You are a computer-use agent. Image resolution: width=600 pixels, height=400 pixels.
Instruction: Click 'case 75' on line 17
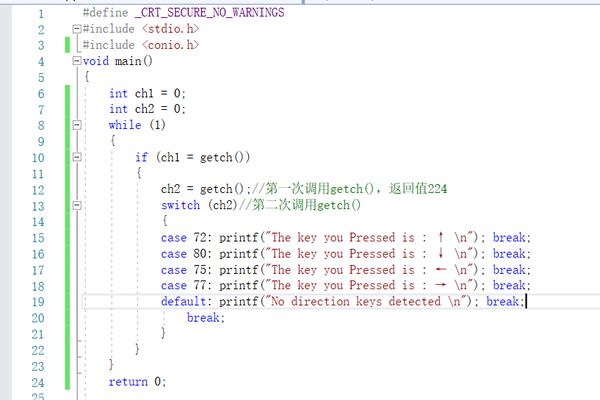(x=184, y=270)
